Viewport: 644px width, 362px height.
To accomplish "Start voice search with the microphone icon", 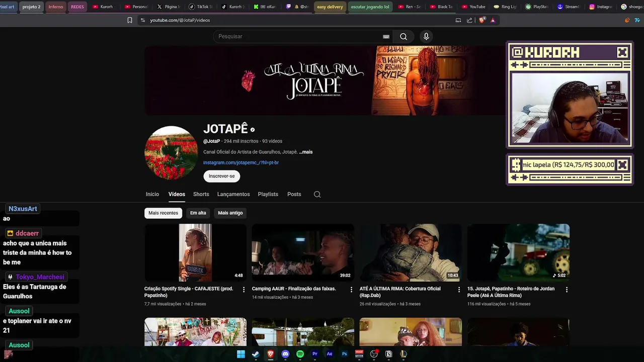I will (426, 36).
